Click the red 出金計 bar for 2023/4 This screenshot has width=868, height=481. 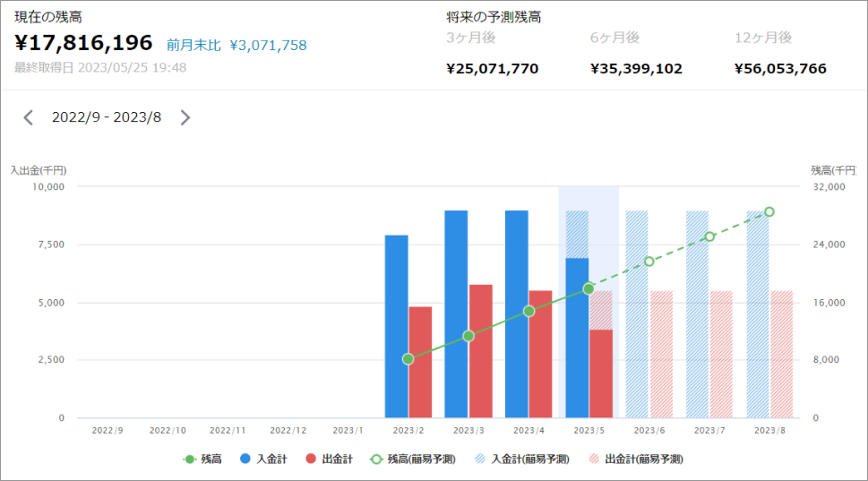click(x=540, y=354)
